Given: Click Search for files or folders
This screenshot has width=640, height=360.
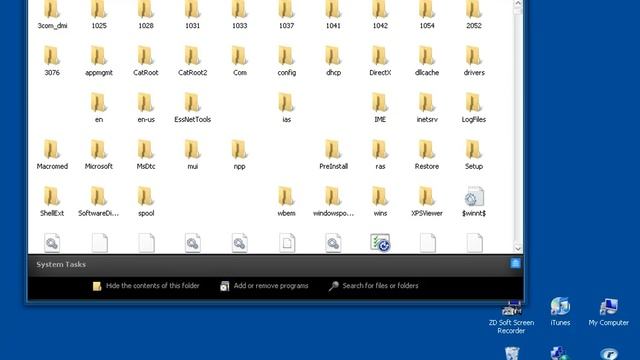Looking at the screenshot, I should pyautogui.click(x=373, y=286).
